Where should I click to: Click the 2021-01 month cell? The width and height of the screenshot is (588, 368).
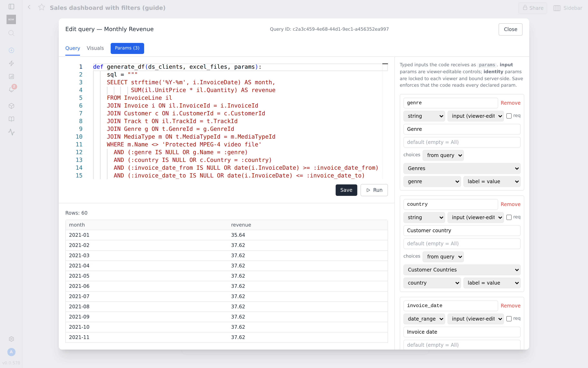coord(147,235)
